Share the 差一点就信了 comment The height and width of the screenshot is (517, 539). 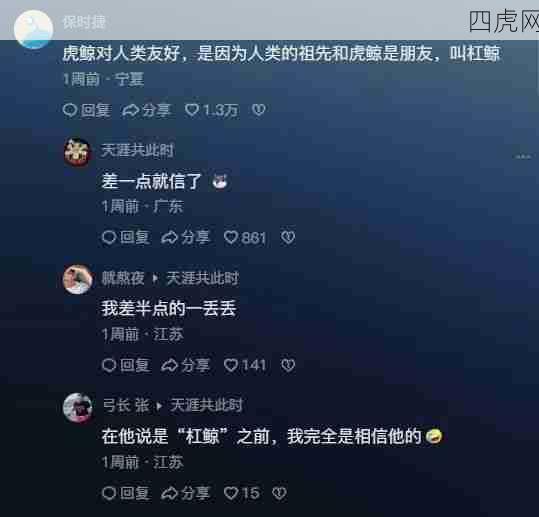(185, 238)
